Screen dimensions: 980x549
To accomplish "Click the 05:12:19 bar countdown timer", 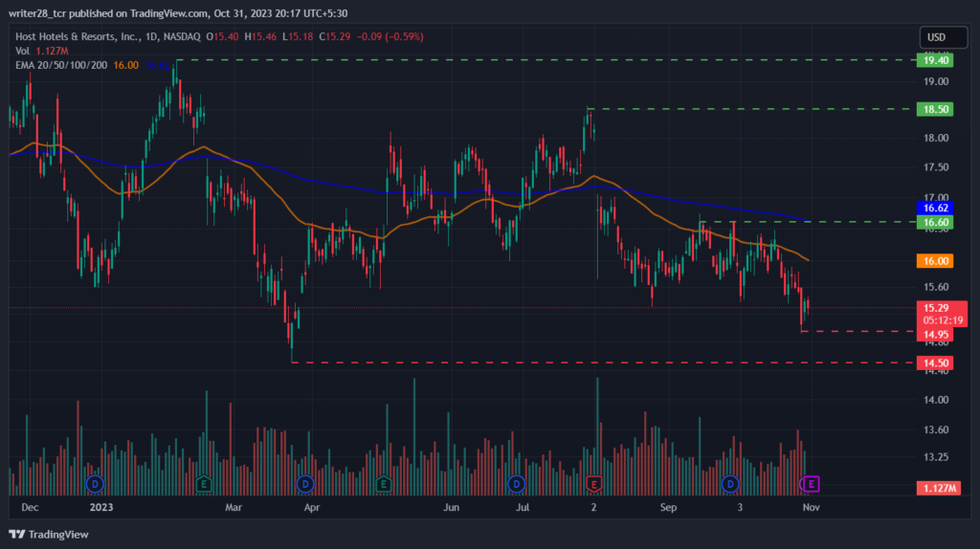I will 943,320.
